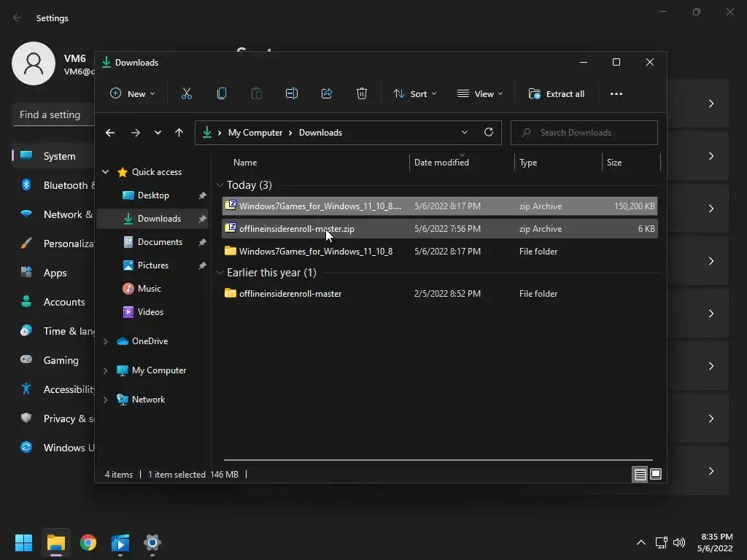Go back with the left arrow button
This screenshot has height=560, width=747.
point(110,133)
